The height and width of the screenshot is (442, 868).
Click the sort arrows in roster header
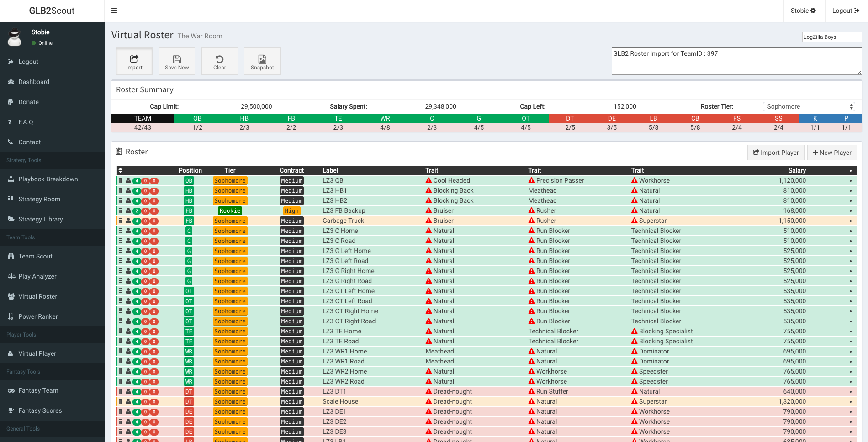coord(121,170)
